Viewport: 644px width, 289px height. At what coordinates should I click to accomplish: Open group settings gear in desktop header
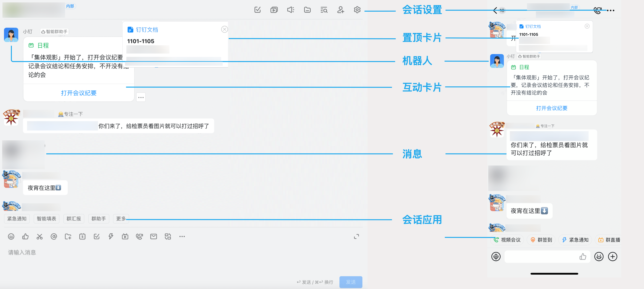coord(357,10)
